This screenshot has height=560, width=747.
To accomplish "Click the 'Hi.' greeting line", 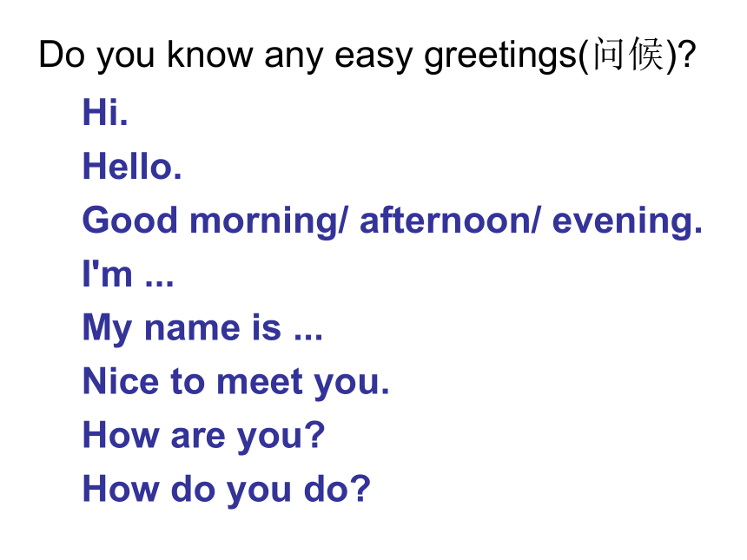I will [x=105, y=112].
